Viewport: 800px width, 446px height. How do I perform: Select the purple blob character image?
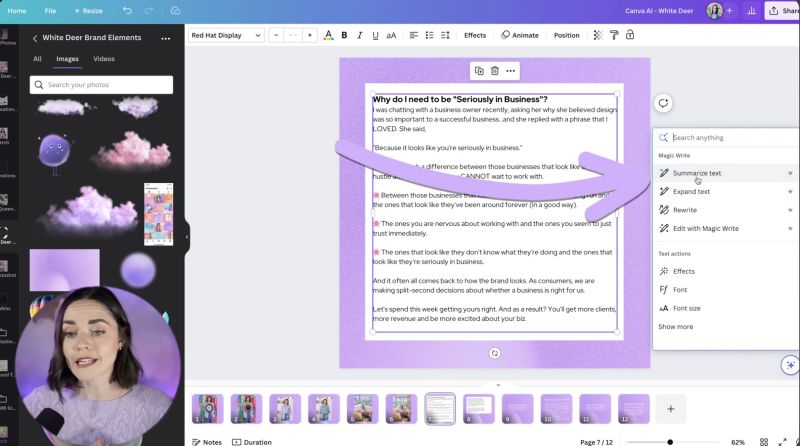(x=54, y=154)
